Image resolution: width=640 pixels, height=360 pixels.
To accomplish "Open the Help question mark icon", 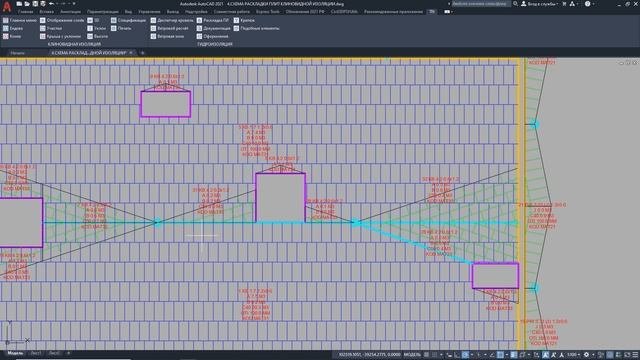I will tap(587, 4).
